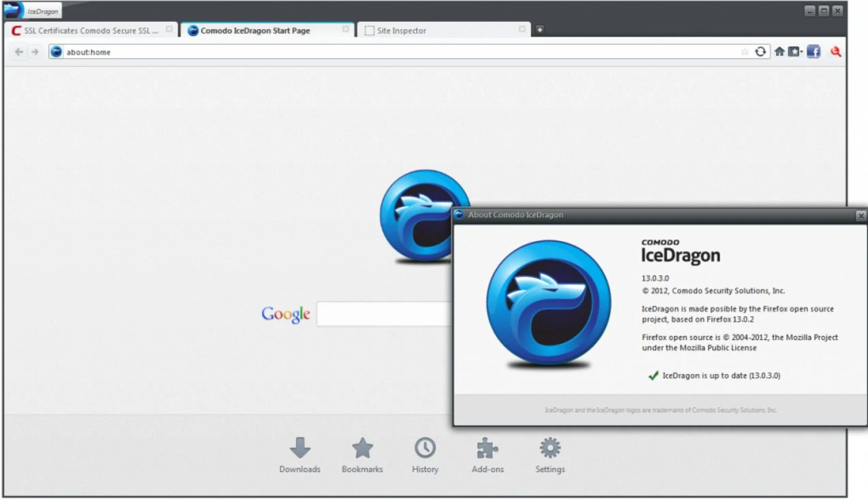Click the Google search box
Viewport: 868px width, 500px height.
pyautogui.click(x=385, y=314)
